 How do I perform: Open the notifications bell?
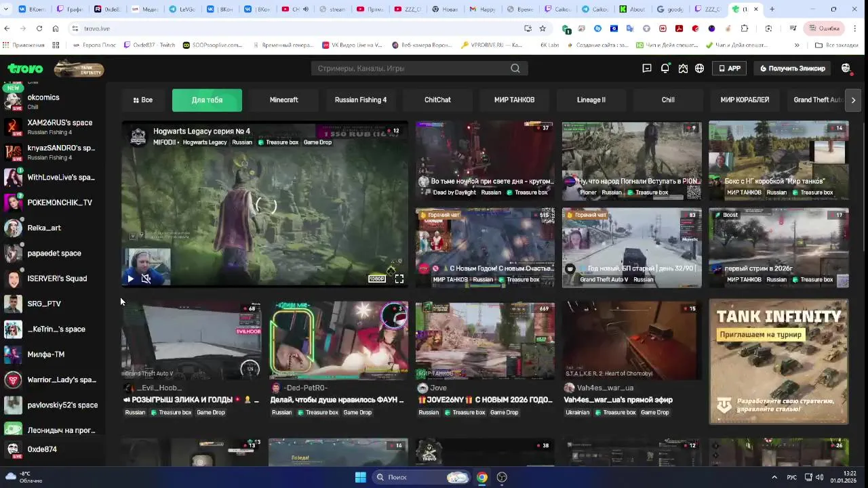click(x=665, y=68)
